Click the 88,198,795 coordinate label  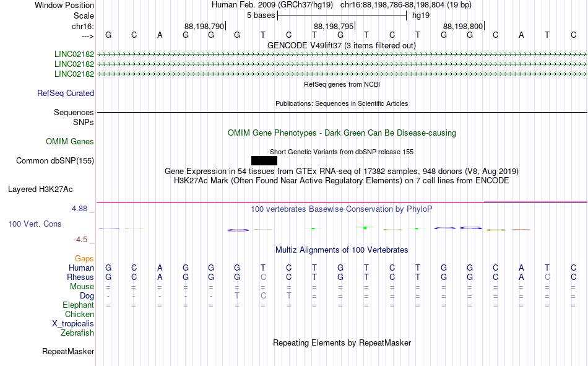(x=334, y=26)
